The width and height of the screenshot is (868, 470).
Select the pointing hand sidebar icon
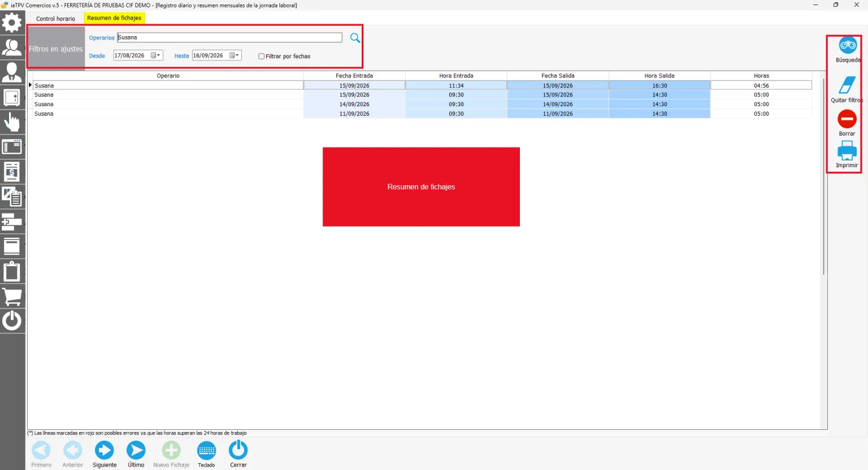click(x=12, y=122)
